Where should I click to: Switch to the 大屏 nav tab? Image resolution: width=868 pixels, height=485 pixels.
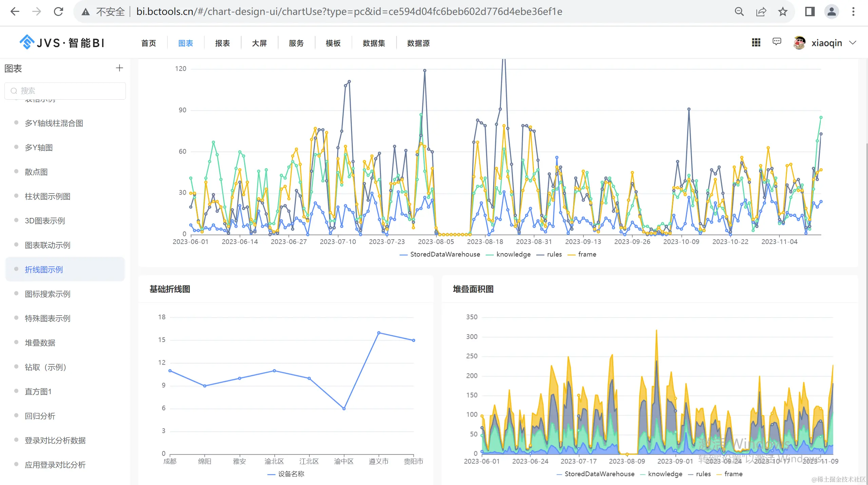[259, 43]
